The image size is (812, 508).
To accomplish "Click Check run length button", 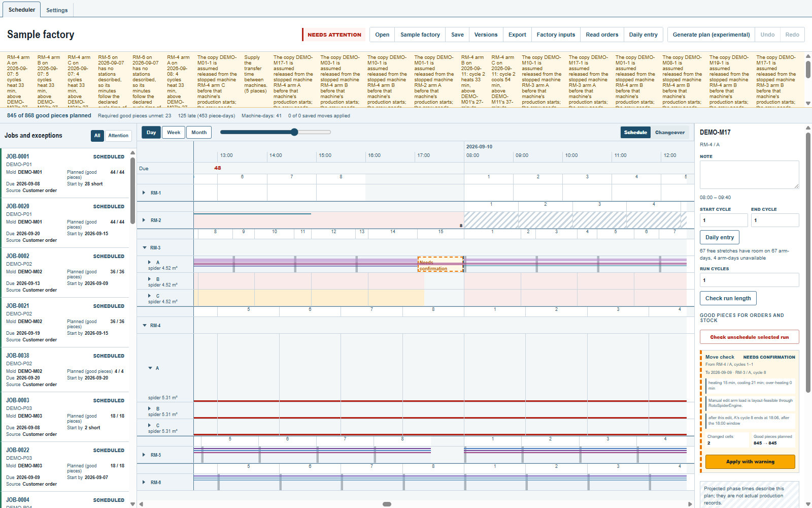I will [728, 298].
